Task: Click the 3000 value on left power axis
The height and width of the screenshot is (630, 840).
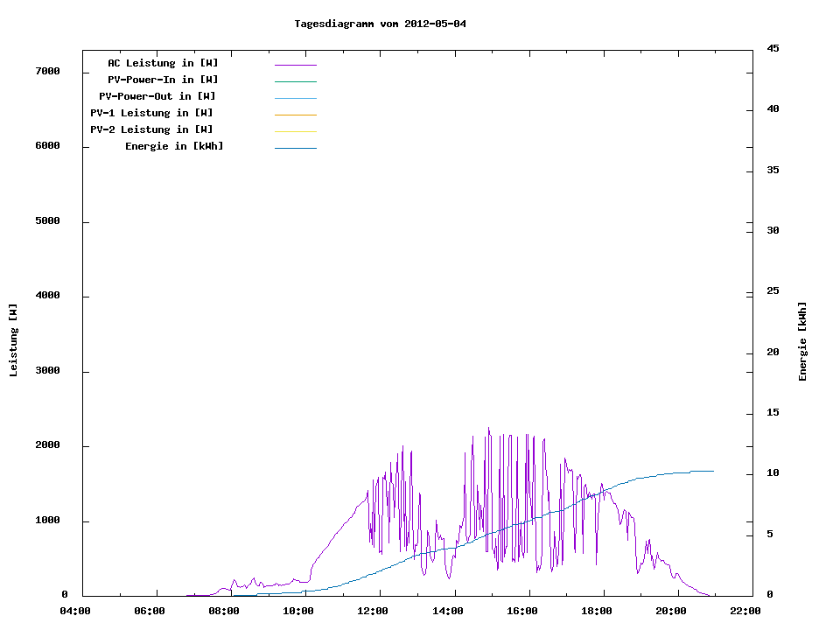Action: (x=47, y=371)
